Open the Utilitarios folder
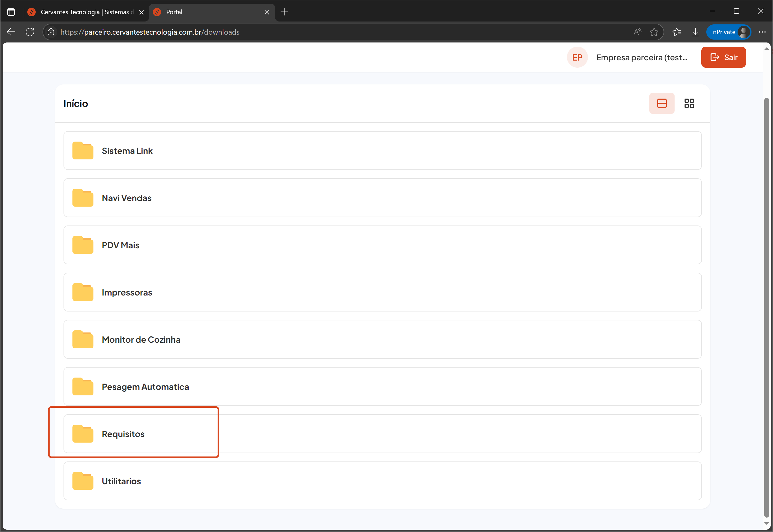Viewport: 773px width, 532px height. tap(121, 481)
